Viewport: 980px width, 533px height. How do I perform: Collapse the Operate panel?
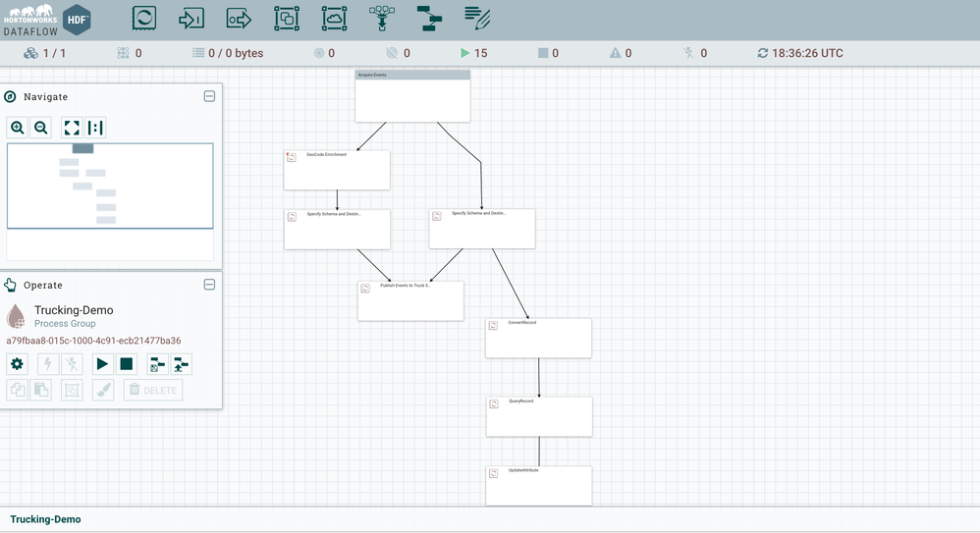pyautogui.click(x=209, y=285)
